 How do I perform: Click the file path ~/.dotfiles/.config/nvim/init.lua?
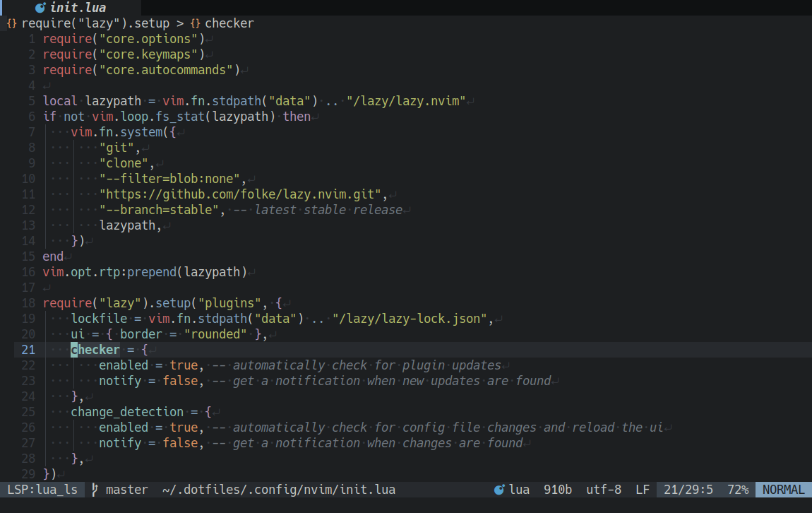[279, 490]
